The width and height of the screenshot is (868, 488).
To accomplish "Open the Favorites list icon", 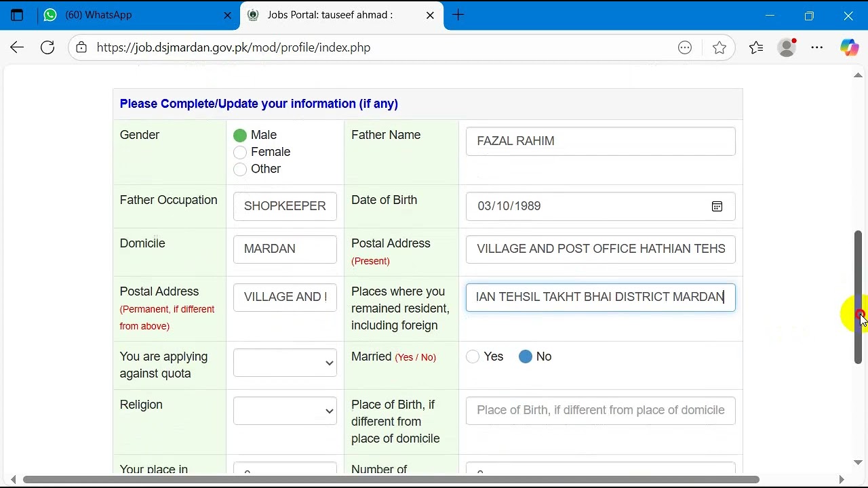I will 756,47.
